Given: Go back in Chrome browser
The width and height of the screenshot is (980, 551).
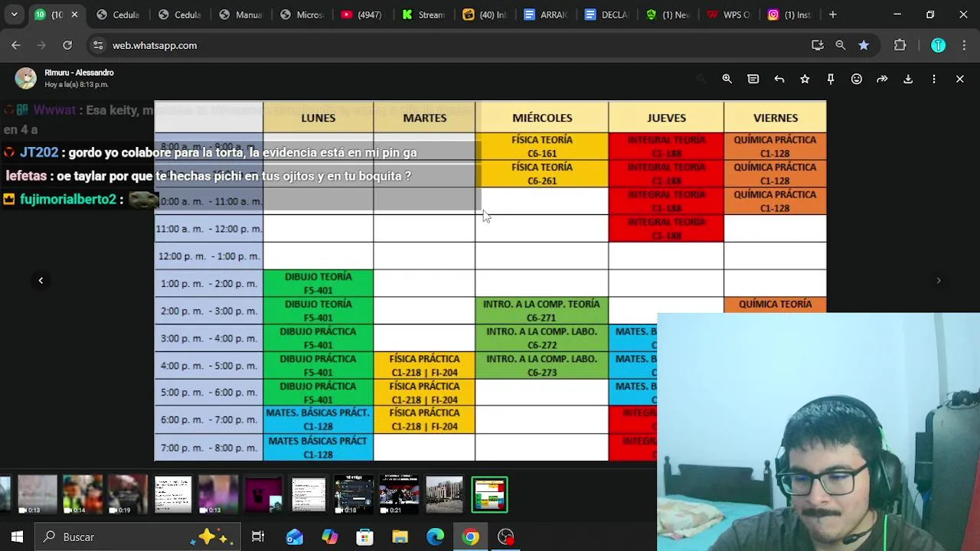Looking at the screenshot, I should 16,45.
